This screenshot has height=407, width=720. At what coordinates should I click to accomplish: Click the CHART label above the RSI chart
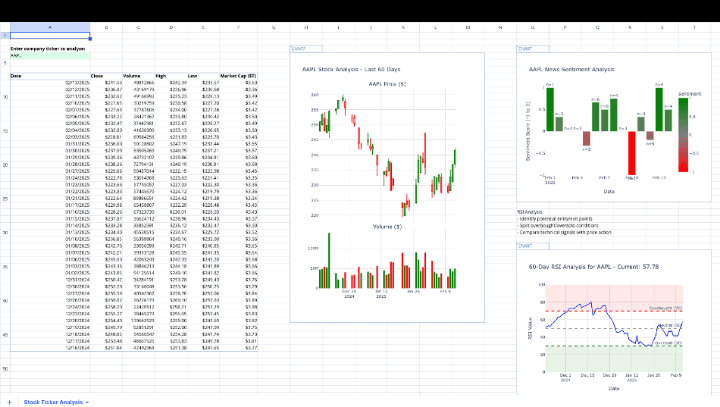tap(533, 246)
